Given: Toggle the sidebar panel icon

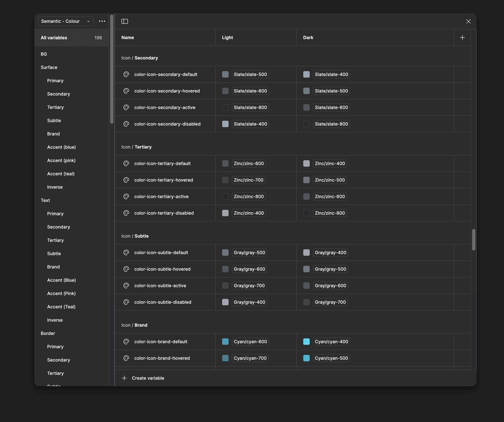Looking at the screenshot, I should [124, 21].
